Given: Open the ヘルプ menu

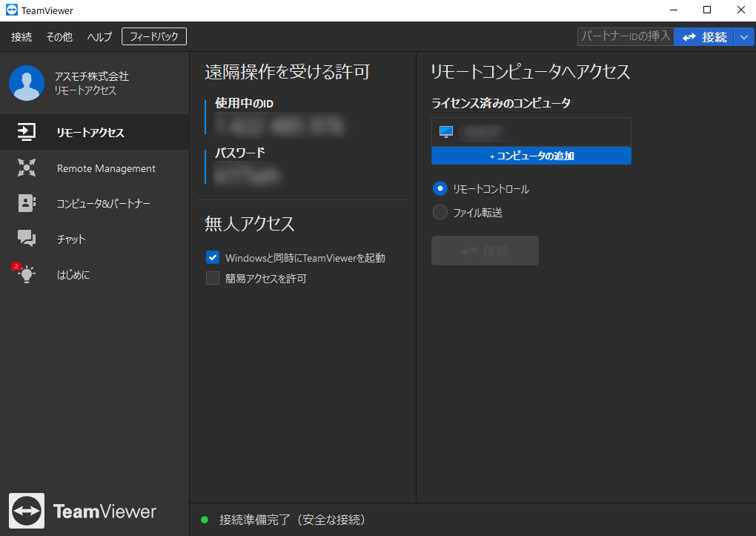Looking at the screenshot, I should pos(99,37).
